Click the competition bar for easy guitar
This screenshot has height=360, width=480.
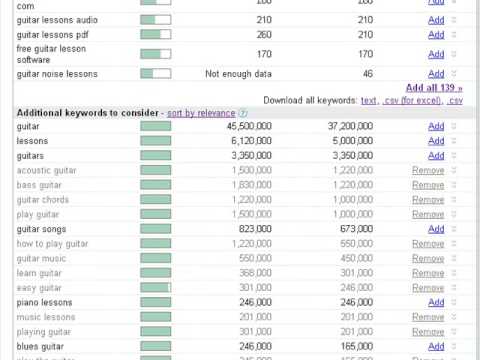point(156,288)
